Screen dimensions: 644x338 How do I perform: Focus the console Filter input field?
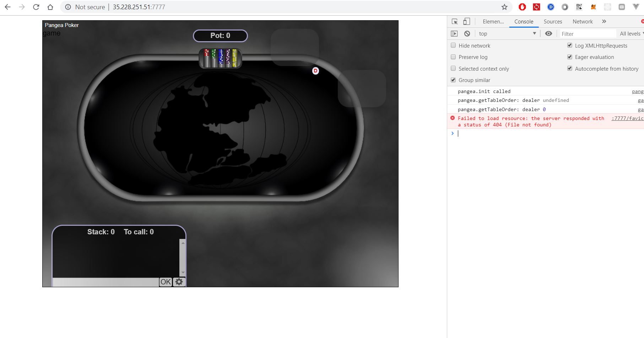tap(588, 34)
